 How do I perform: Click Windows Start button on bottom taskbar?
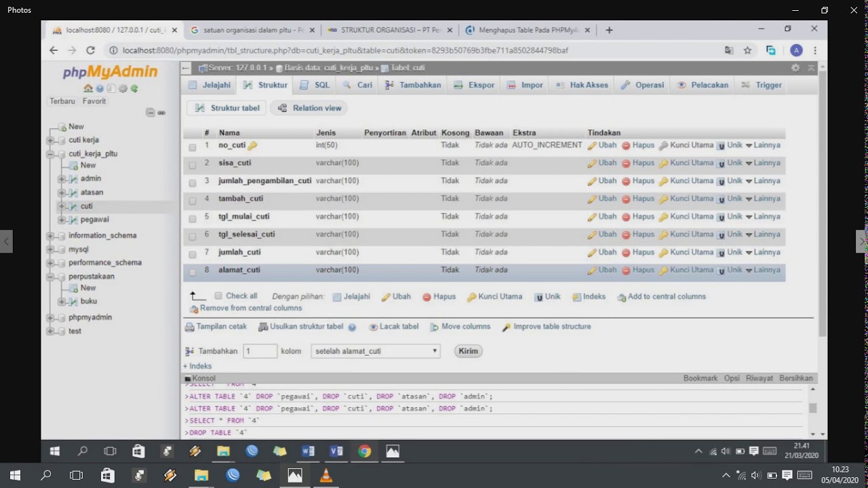click(x=15, y=476)
